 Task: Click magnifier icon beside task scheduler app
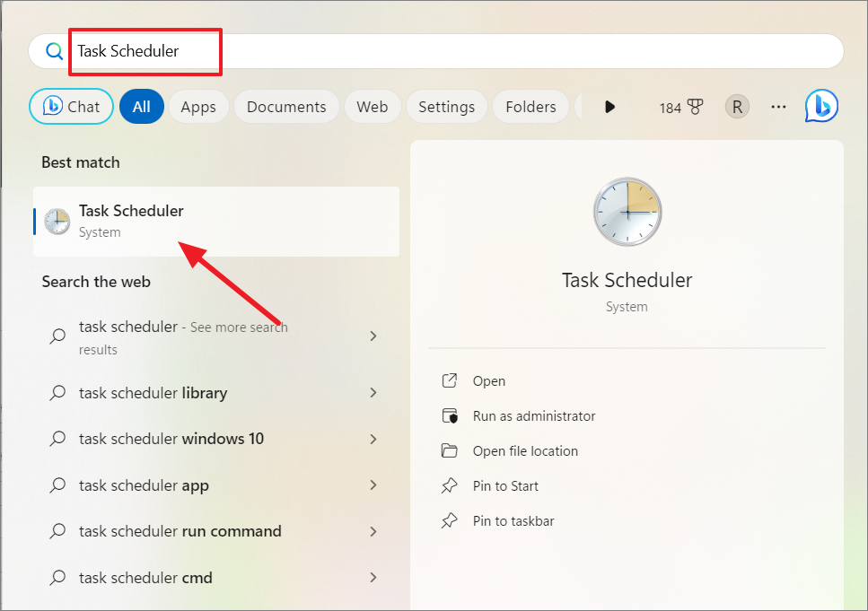pos(57,484)
